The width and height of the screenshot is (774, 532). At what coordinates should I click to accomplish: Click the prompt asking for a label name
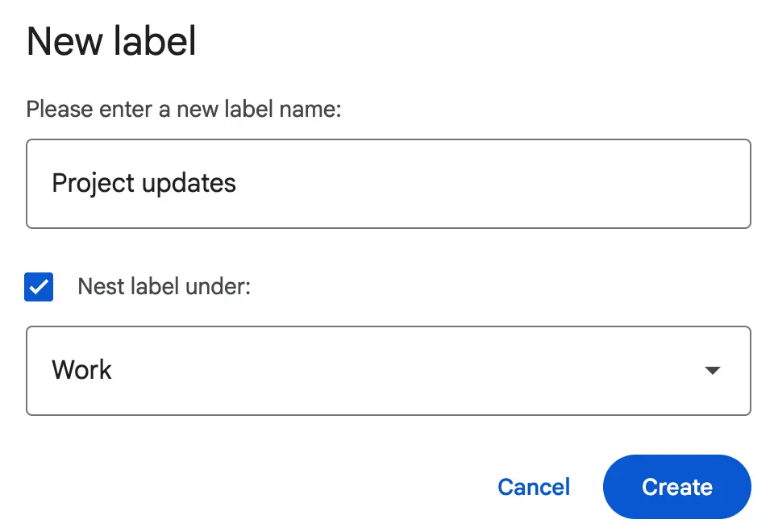click(184, 109)
